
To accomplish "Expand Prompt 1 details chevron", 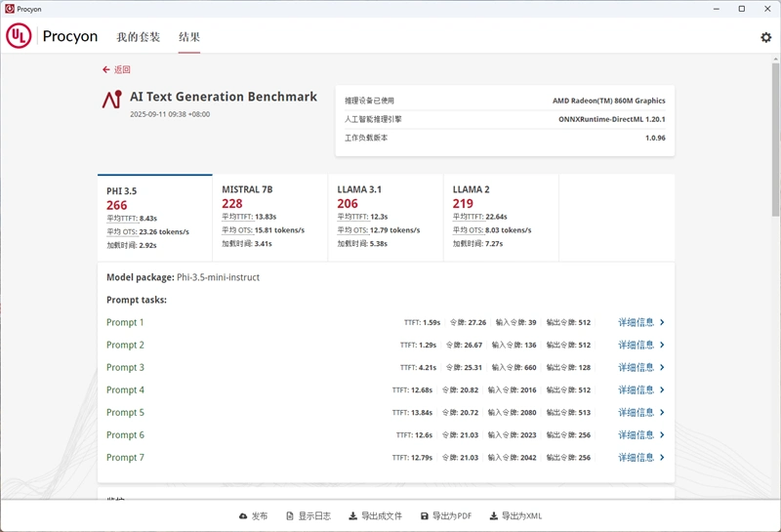I will (662, 322).
